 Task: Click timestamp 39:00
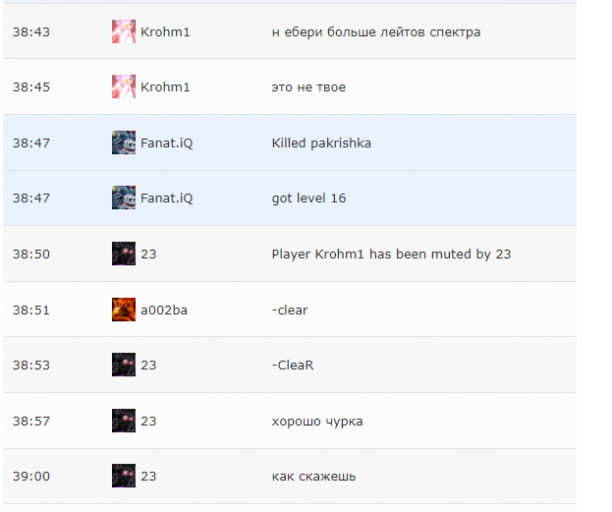pyautogui.click(x=31, y=476)
